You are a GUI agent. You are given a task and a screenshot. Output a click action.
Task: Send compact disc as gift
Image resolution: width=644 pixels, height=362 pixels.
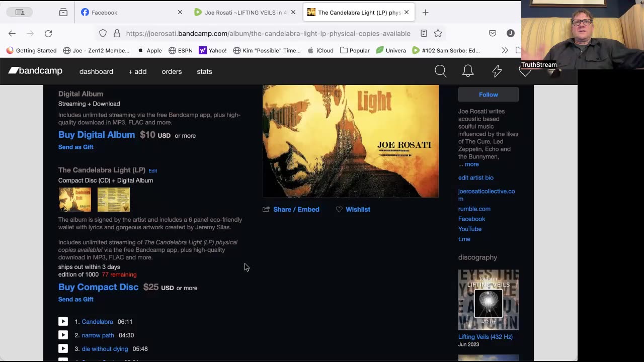click(76, 299)
